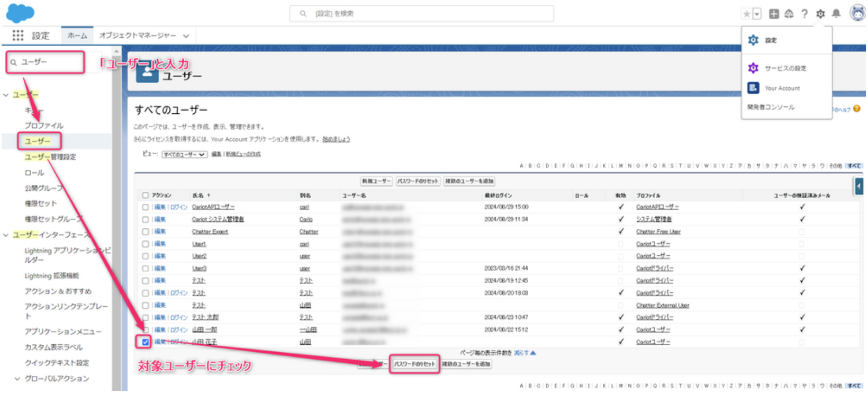Click the Quick Find box containing ユーザー
Screen dimensions: 868x393
coord(45,62)
